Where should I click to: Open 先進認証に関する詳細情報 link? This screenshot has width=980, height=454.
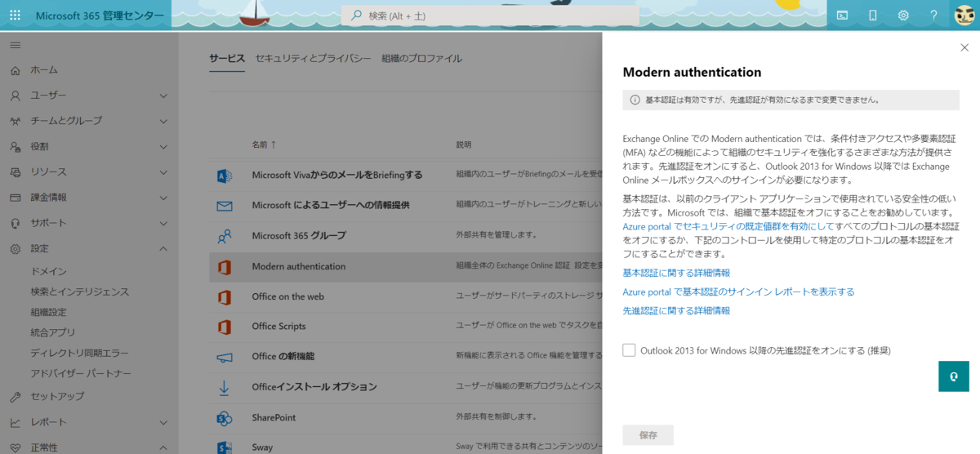[x=676, y=311]
